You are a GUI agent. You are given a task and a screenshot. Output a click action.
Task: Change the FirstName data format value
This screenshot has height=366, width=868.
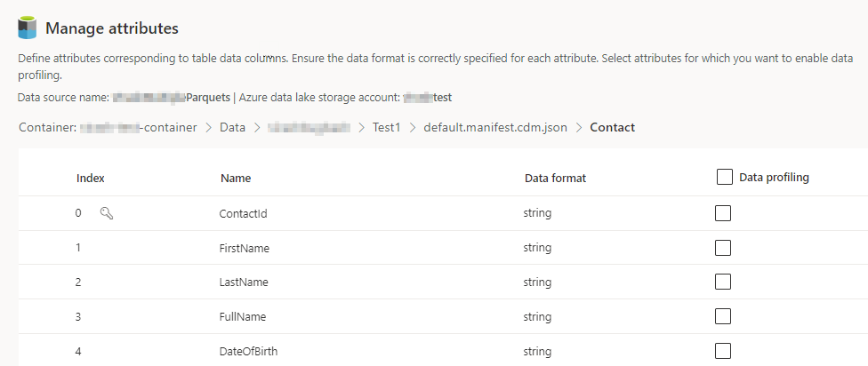point(538,248)
